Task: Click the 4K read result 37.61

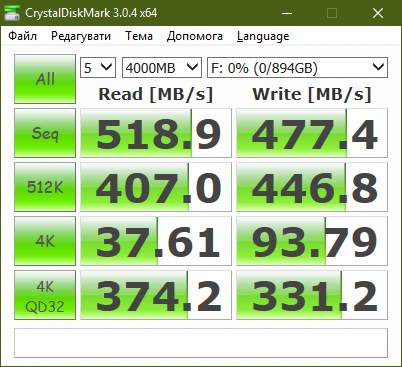Action: [156, 241]
